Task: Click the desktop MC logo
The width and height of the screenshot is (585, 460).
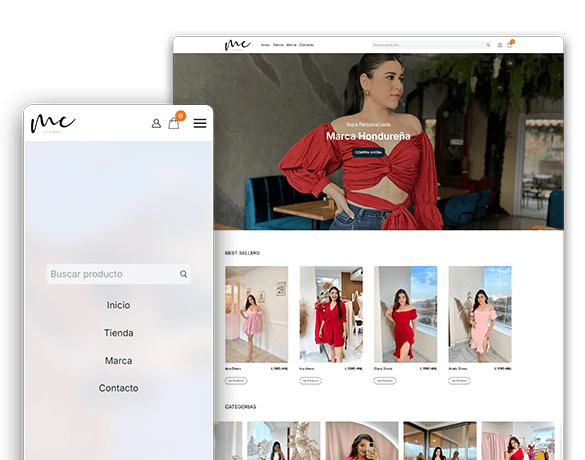Action: [x=238, y=45]
